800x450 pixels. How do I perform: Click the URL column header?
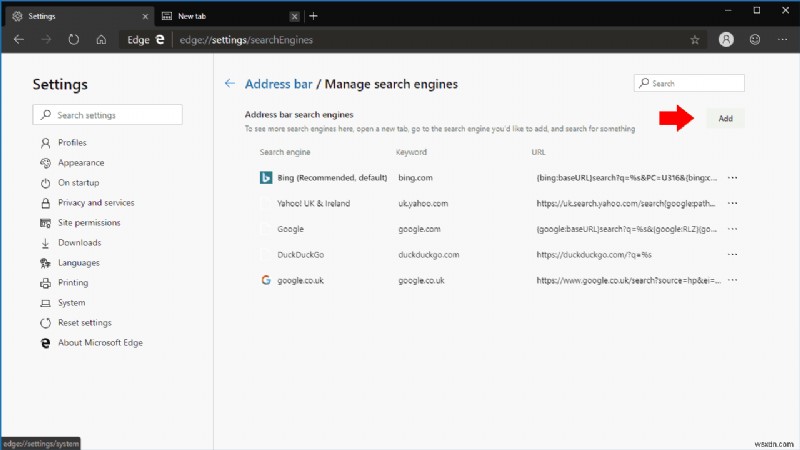tap(538, 152)
